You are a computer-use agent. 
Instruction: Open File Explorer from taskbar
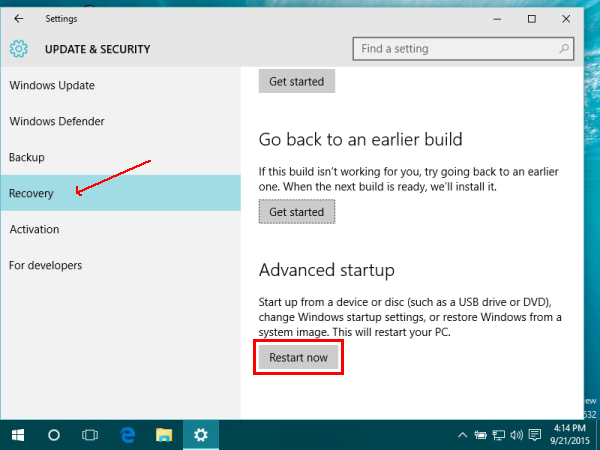tap(164, 435)
